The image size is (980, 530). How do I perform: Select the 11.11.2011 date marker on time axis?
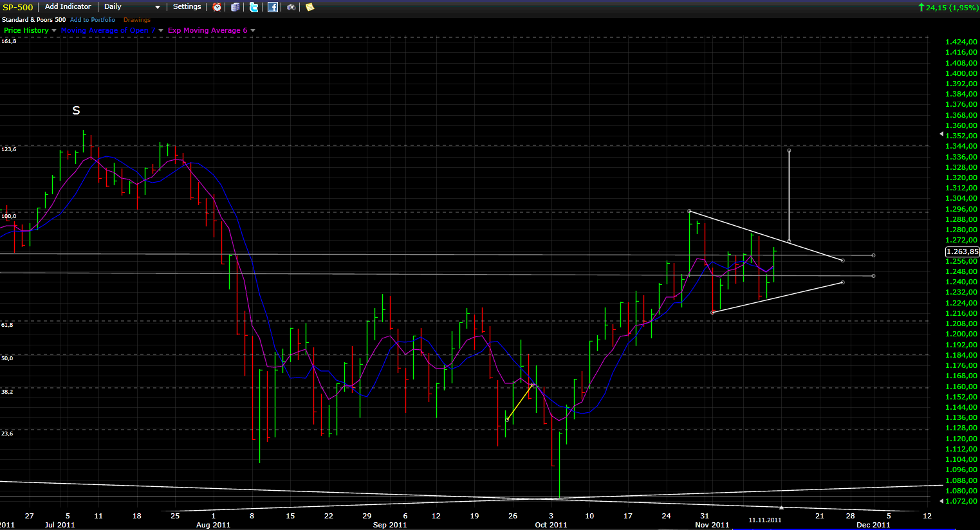click(x=764, y=520)
